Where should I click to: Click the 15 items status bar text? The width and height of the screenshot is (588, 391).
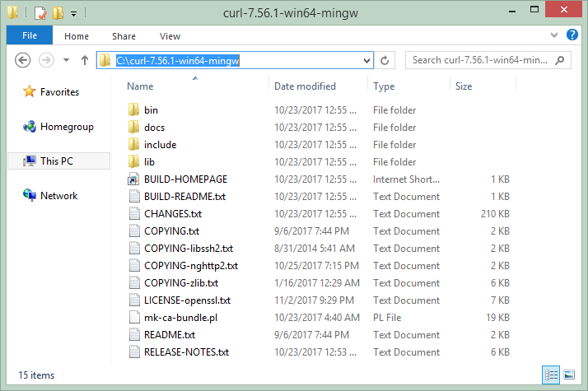tap(36, 375)
